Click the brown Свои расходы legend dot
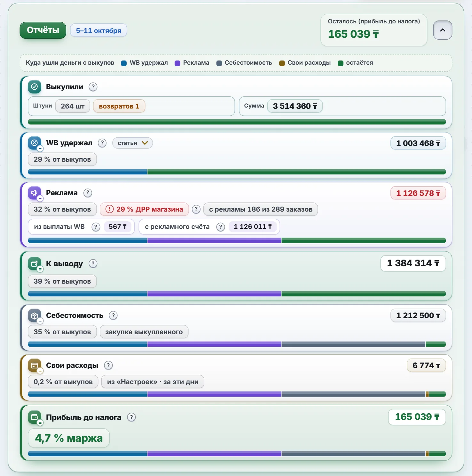Viewport: 472px width, 476px height. point(282,63)
